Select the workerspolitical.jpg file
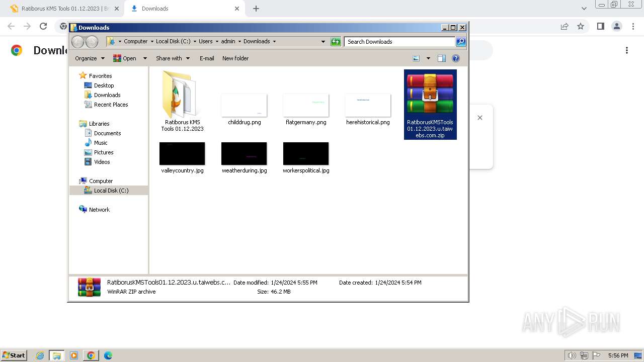This screenshot has width=644, height=362. [306, 158]
